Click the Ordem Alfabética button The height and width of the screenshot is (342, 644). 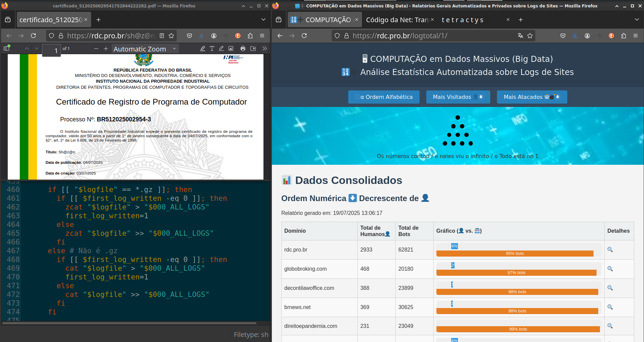[384, 97]
